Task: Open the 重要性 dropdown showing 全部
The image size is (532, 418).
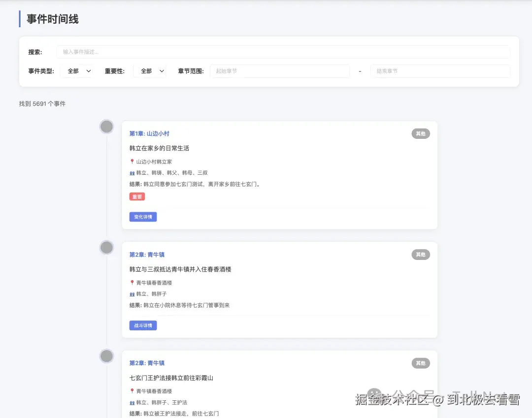Action: (149, 71)
